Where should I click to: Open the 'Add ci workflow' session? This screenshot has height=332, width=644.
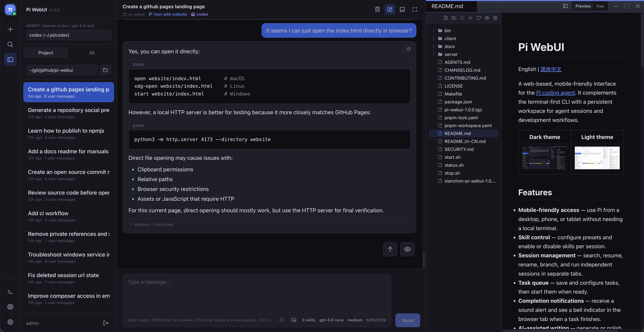69,216
